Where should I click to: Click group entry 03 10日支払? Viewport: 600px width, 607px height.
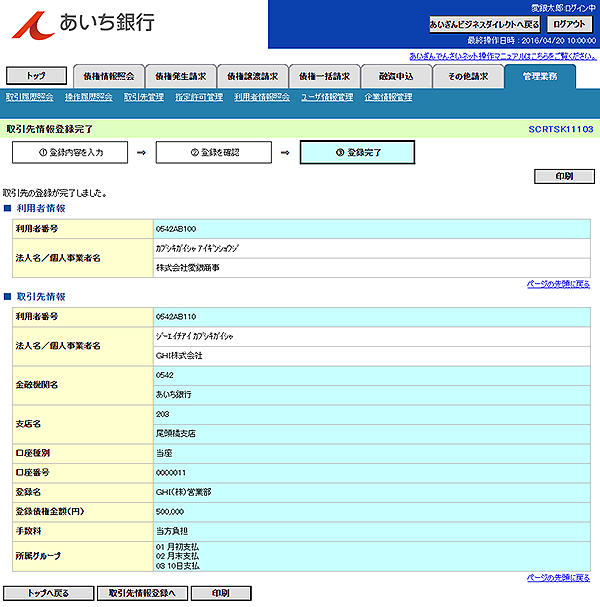click(177, 566)
